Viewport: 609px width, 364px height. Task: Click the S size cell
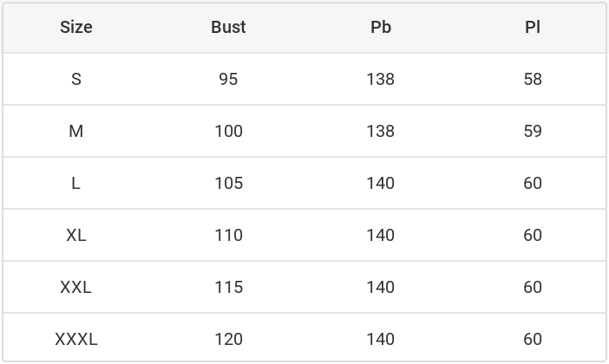[76, 79]
